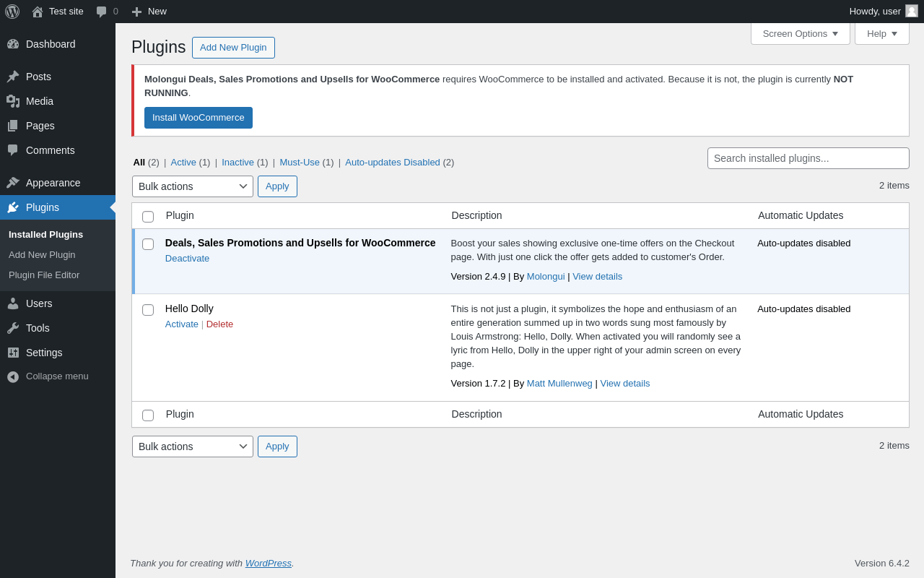The image size is (924, 578).
Task: Open the Pages menu item
Action: (58, 126)
